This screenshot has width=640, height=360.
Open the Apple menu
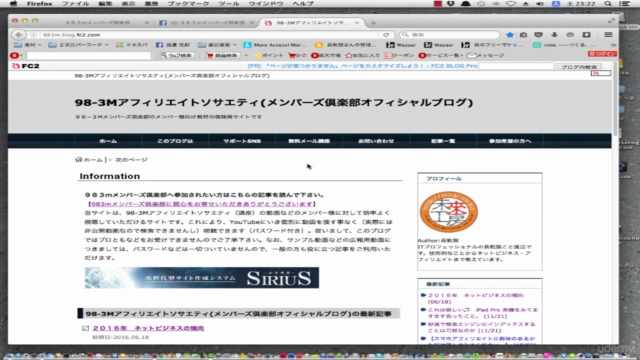(13, 4)
